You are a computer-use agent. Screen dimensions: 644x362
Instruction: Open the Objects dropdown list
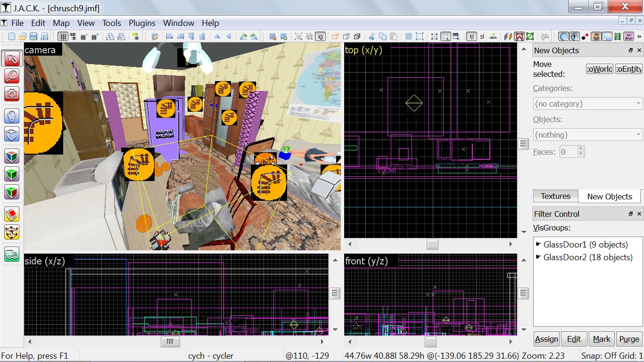[587, 135]
